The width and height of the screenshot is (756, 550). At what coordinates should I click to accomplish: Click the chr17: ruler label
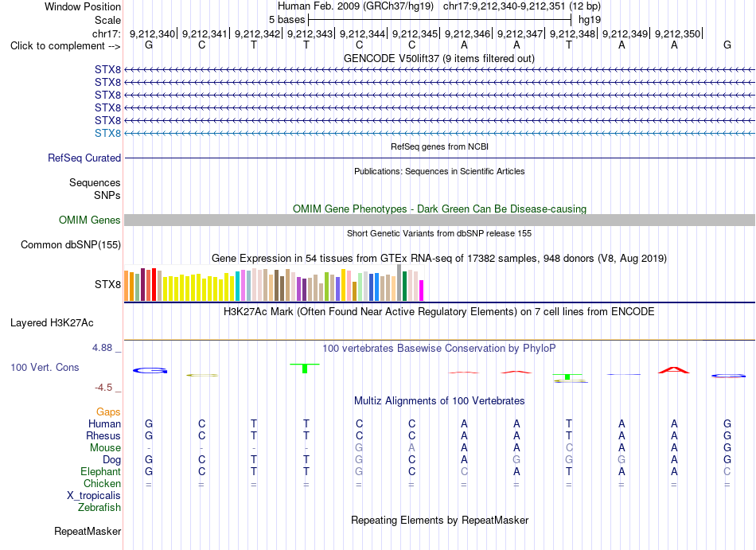pos(106,33)
